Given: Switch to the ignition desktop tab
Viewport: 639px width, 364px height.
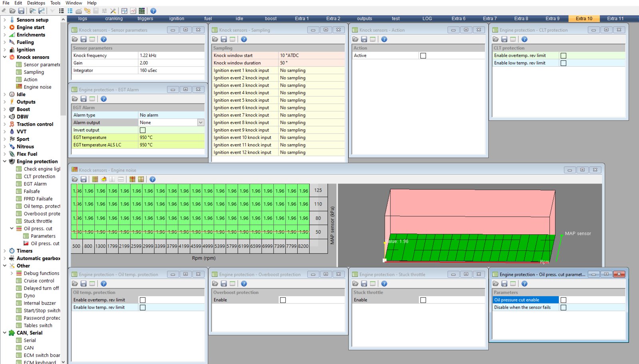Looking at the screenshot, I should (177, 18).
